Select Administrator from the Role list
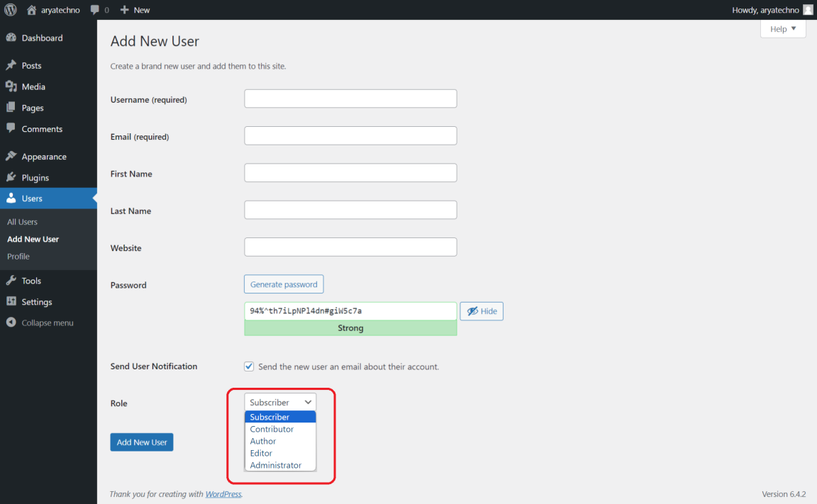The width and height of the screenshot is (817, 504). point(276,465)
